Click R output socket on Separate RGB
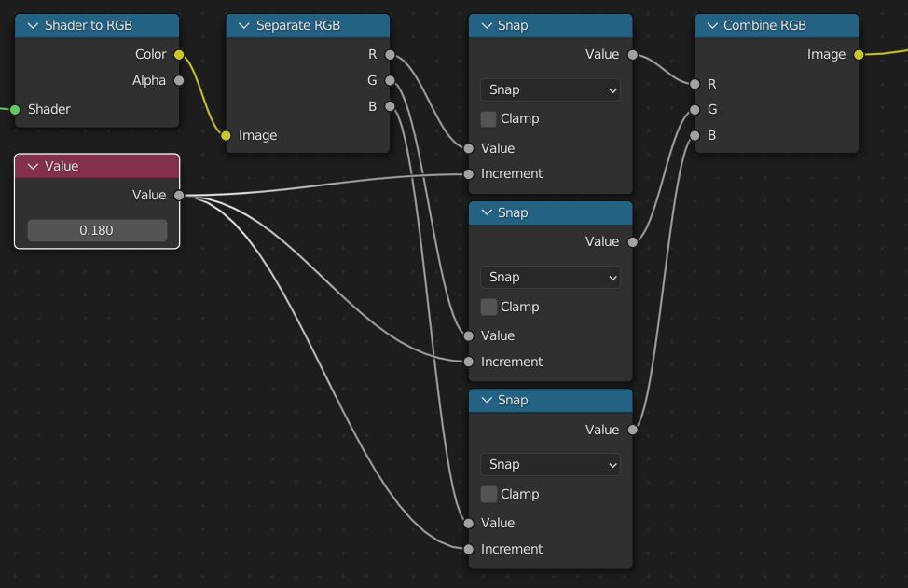The width and height of the screenshot is (908, 588). (x=390, y=55)
